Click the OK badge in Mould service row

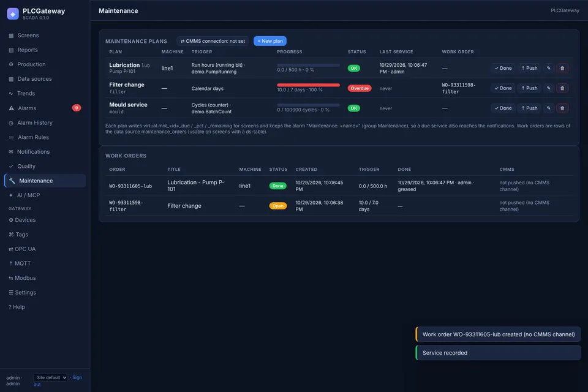353,108
